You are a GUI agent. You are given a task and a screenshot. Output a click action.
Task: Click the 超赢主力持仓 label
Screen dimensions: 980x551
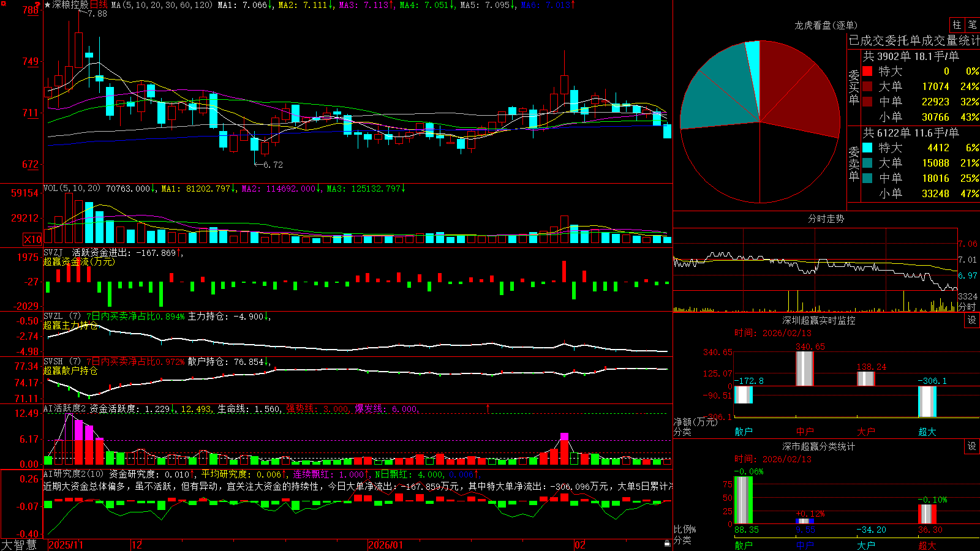(x=70, y=325)
